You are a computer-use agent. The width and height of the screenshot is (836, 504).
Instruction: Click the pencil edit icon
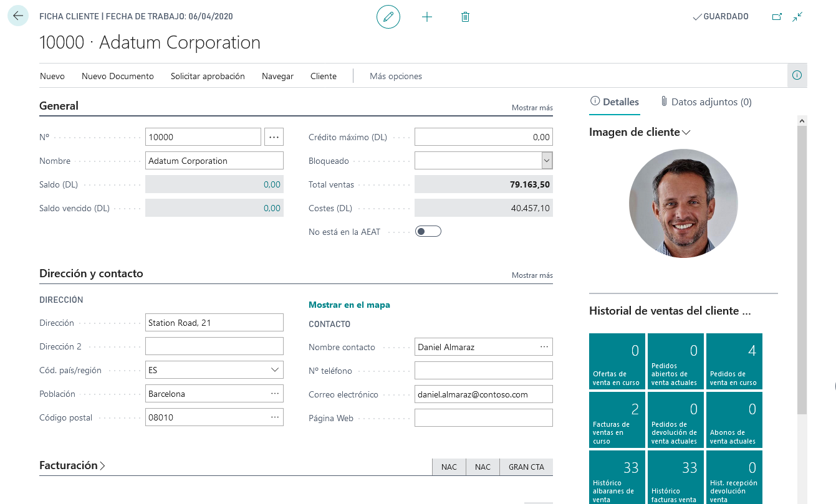click(388, 17)
